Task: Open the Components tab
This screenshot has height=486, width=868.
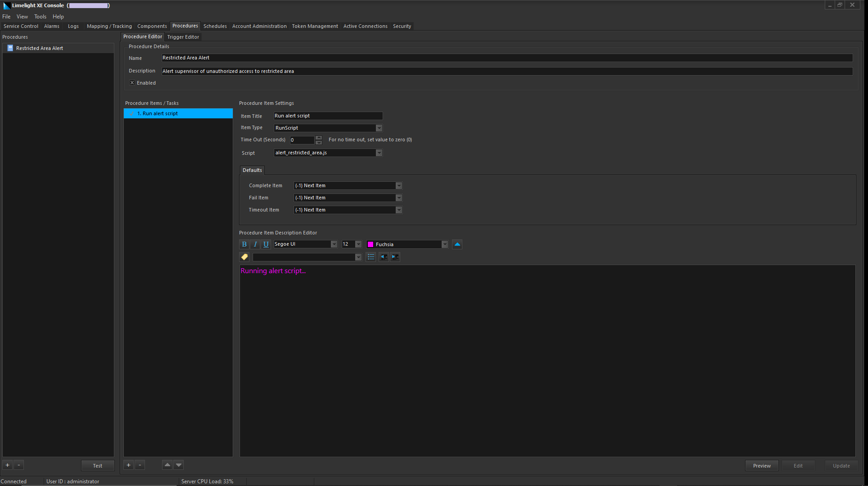Action: click(x=152, y=26)
